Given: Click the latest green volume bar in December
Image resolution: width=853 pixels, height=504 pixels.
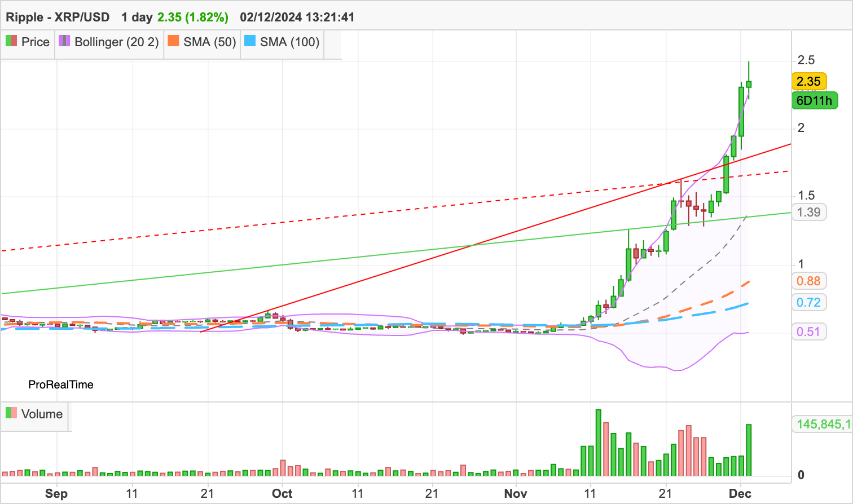Looking at the screenshot, I should coord(749,450).
